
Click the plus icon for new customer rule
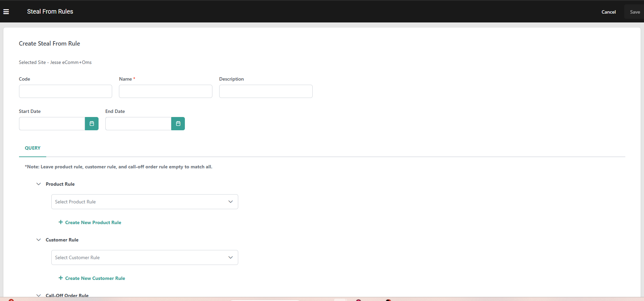pyautogui.click(x=61, y=278)
